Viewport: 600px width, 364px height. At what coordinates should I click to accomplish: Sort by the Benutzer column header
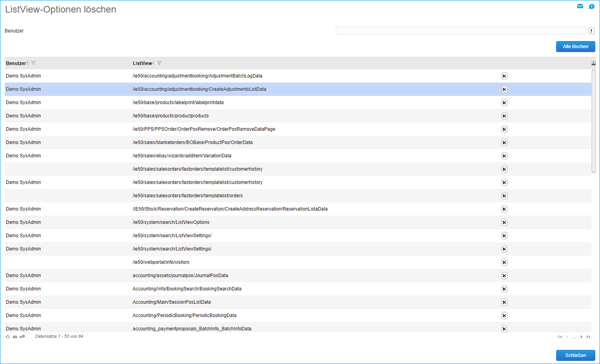point(16,63)
